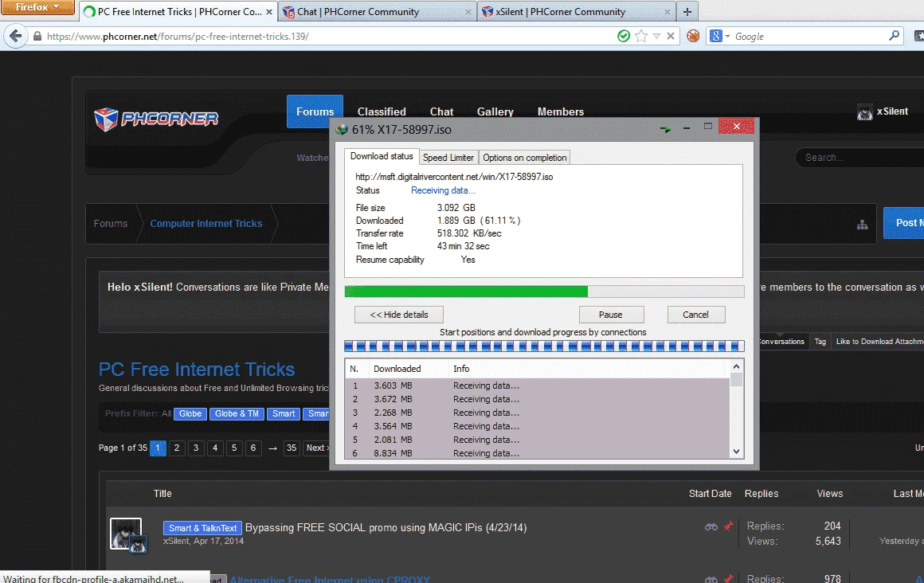This screenshot has width=924, height=583.
Task: Open a new tab with plus button
Action: click(687, 11)
